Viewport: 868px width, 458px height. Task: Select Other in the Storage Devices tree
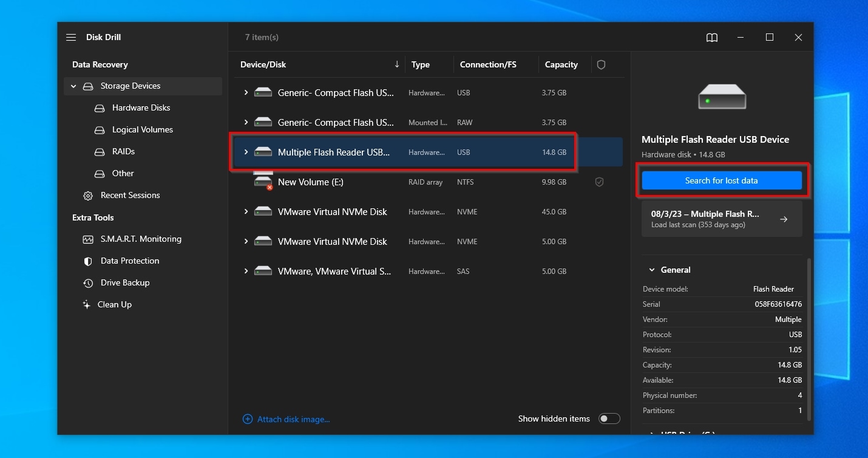123,174
